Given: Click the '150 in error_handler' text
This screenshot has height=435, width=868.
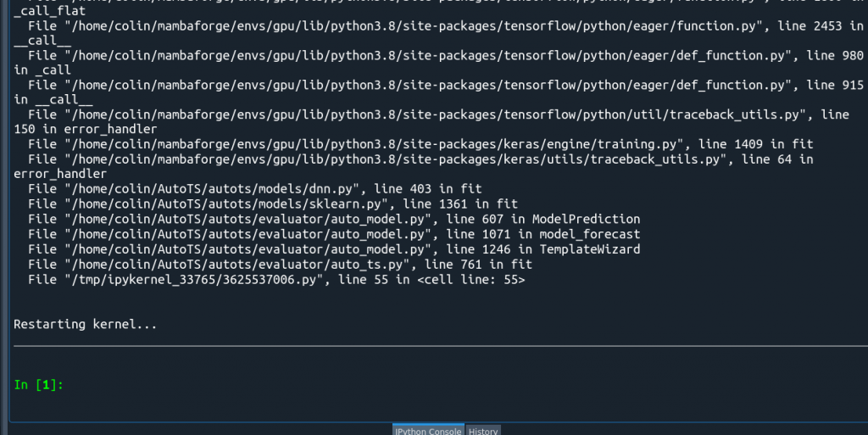Looking at the screenshot, I should point(86,129).
